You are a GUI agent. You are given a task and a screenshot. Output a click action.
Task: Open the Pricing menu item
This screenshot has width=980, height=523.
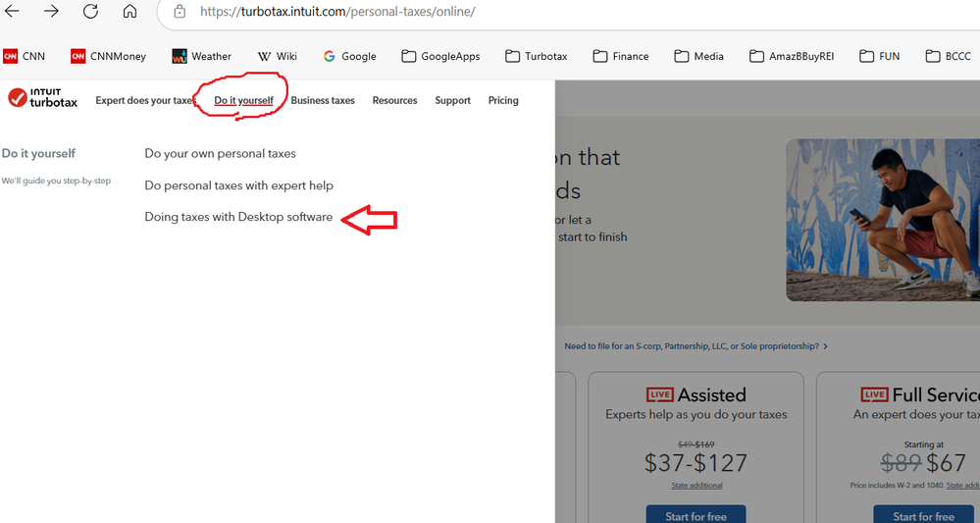tap(503, 100)
